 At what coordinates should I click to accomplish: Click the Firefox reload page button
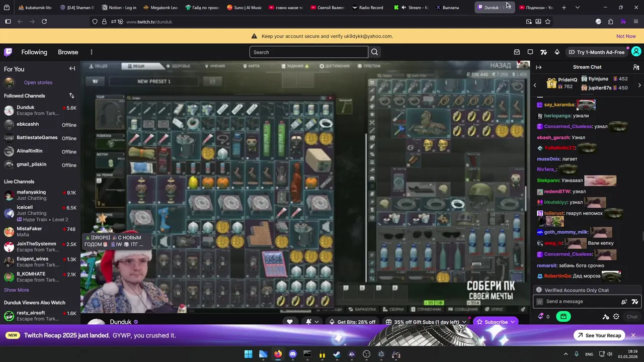44,22
